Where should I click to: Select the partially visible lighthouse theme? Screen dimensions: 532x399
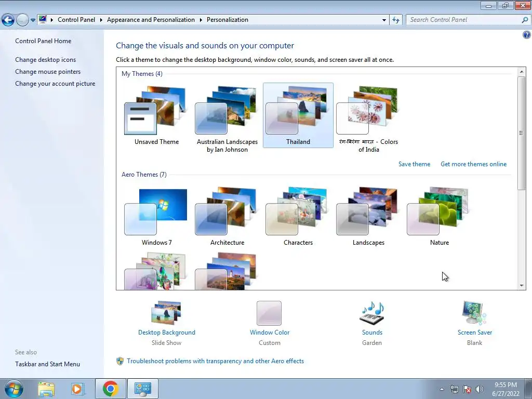tap(226, 271)
